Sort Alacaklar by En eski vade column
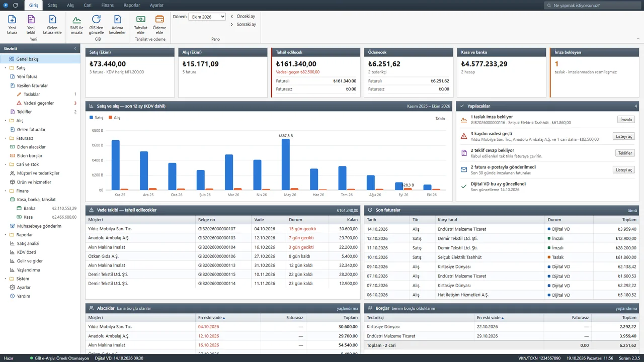This screenshot has width=644, height=362. tap(228, 318)
